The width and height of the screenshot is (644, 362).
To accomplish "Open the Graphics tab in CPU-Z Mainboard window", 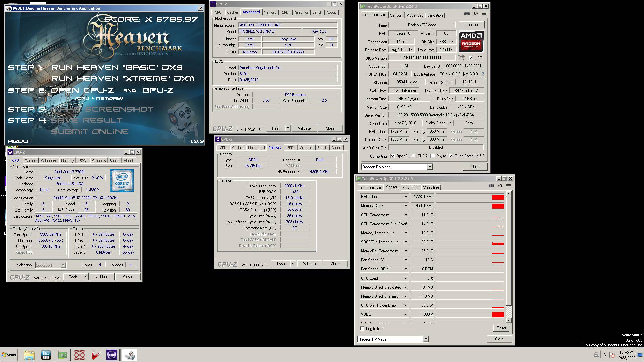I will click(301, 12).
